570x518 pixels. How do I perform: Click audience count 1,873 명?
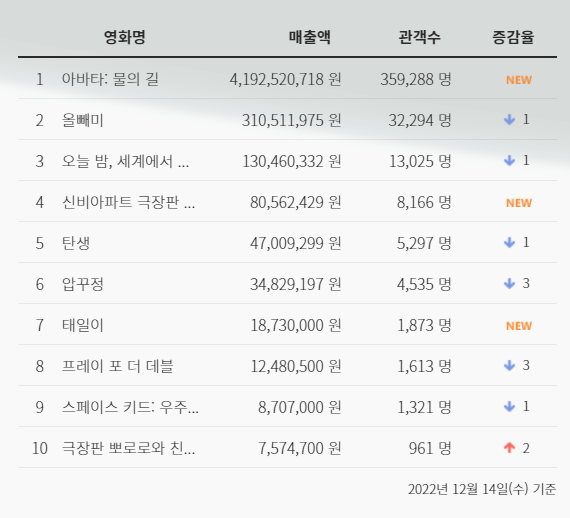click(x=424, y=325)
